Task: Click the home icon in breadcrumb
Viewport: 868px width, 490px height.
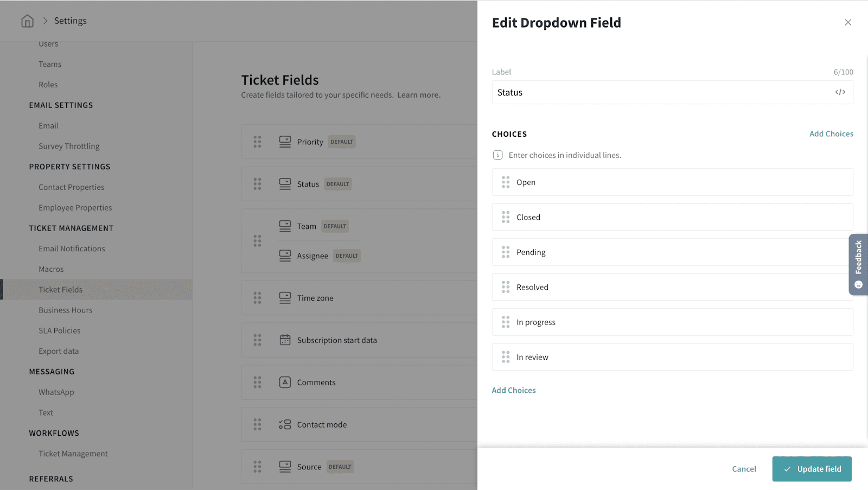Action: coord(27,21)
